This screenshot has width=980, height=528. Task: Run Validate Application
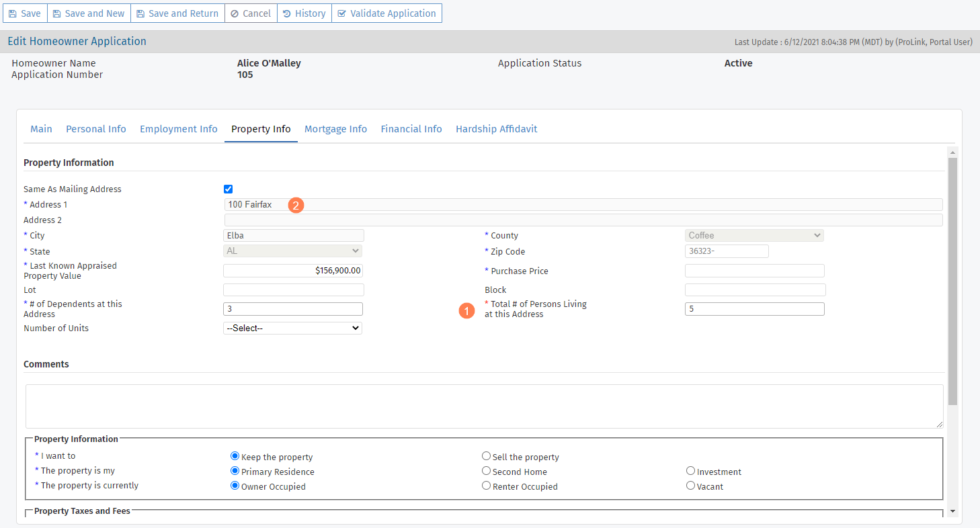coord(386,13)
